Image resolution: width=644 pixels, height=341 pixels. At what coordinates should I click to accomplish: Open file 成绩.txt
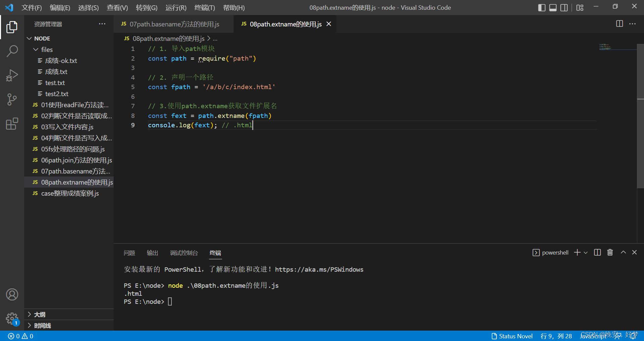(x=69, y=72)
